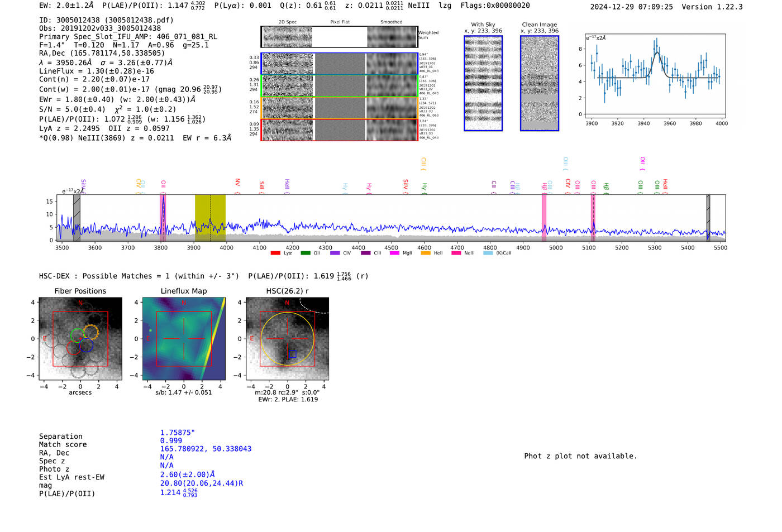Click the hatched gray band near 5460 Å
Screen dimensions: 782x532
[x=708, y=218]
